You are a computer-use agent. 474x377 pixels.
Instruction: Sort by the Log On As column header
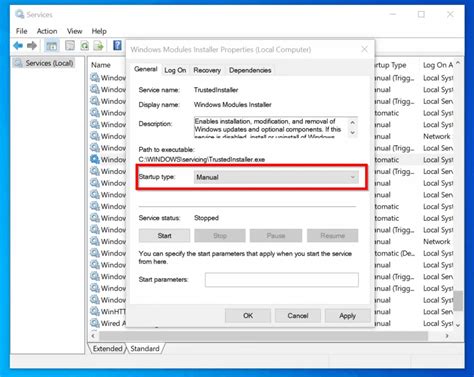click(438, 65)
